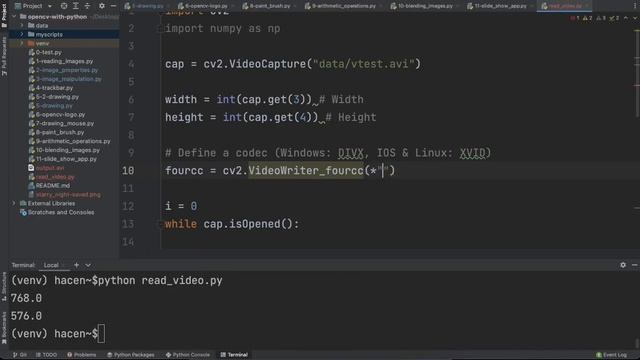Expand the myscripts folder

pos(22,34)
